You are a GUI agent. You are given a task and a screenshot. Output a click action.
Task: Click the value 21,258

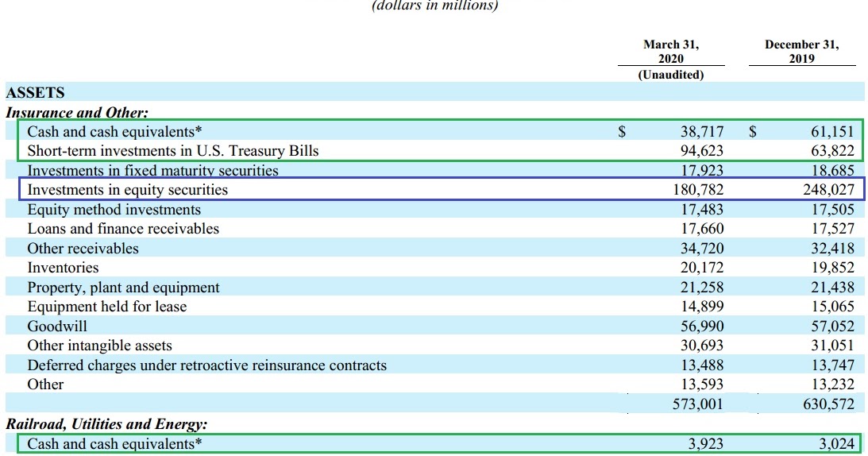[x=702, y=287]
